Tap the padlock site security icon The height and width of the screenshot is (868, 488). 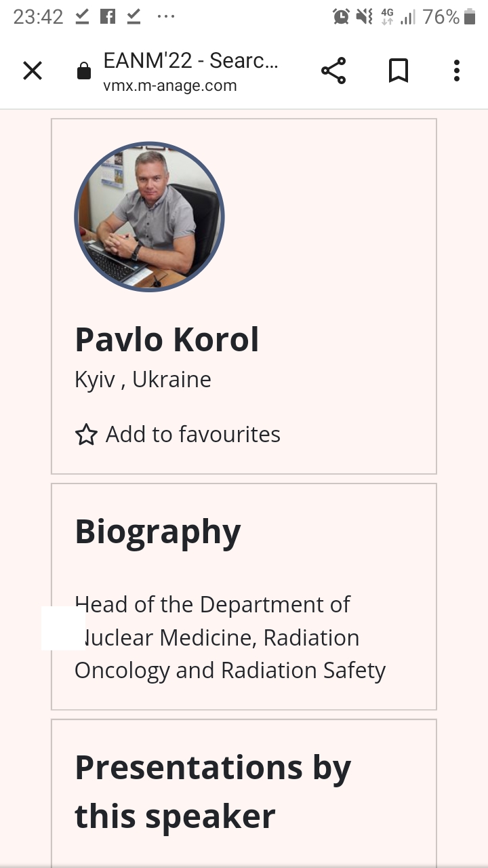84,71
